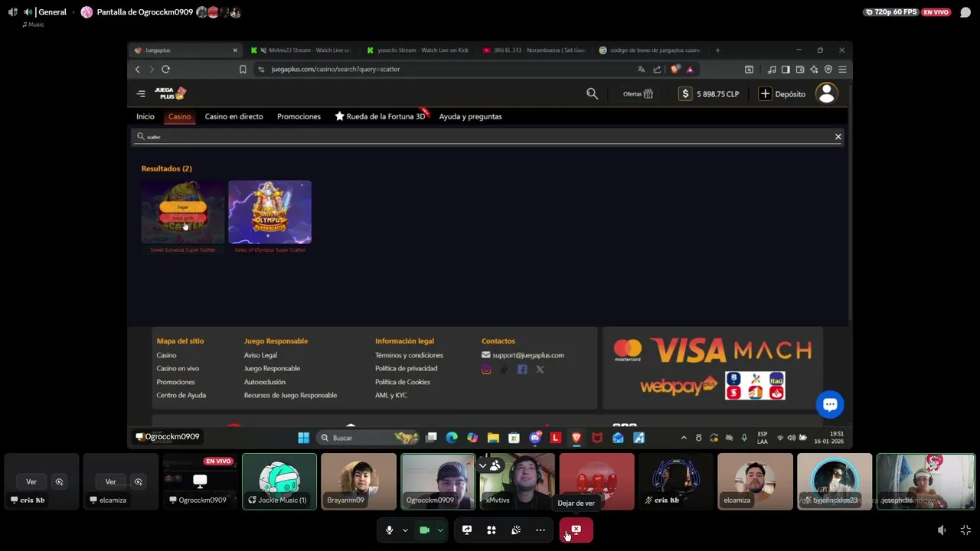The height and width of the screenshot is (551, 980).
Task: Click the Aviso Legal footer link
Action: pos(260,355)
